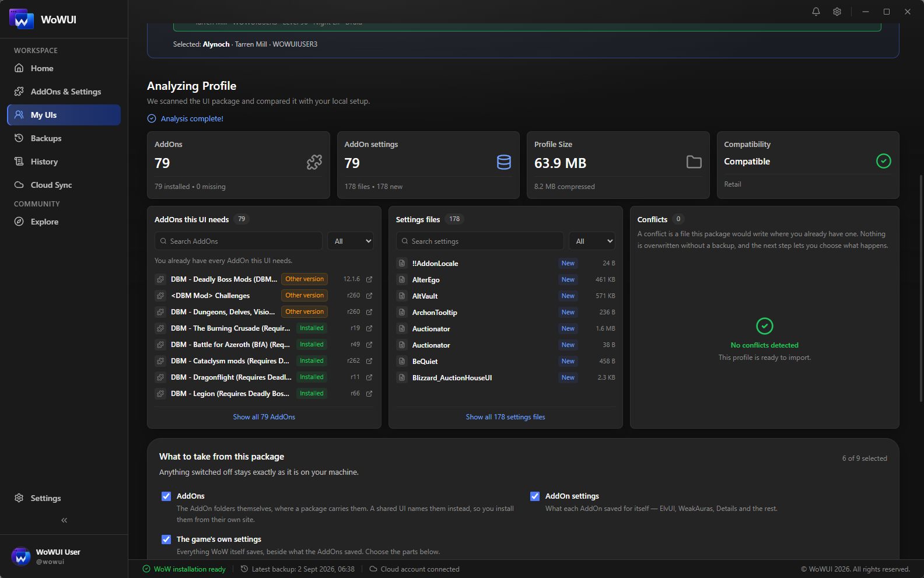The width and height of the screenshot is (924, 578).
Task: Click the file icon beside BeQuiet
Action: click(x=402, y=361)
